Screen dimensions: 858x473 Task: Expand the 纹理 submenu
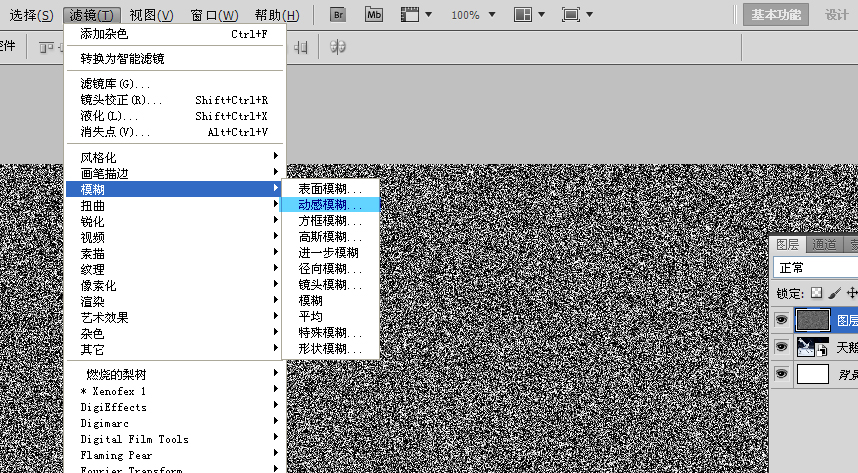click(175, 269)
